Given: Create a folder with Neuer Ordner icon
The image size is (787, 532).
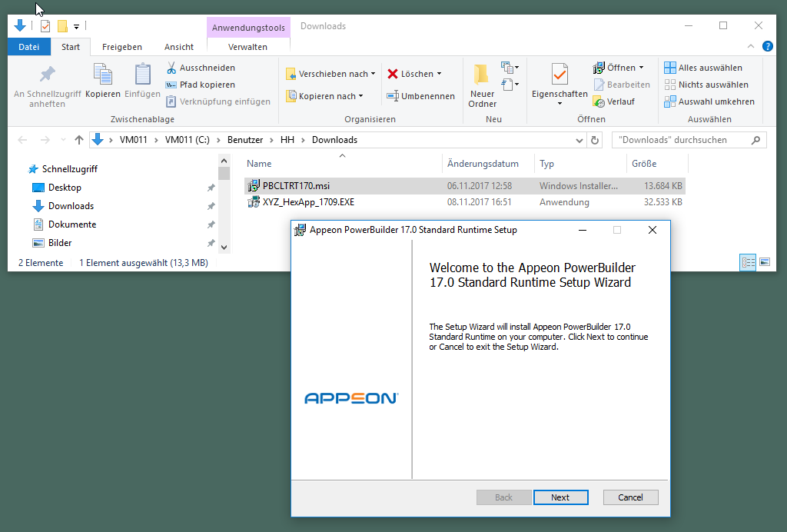Looking at the screenshot, I should 481,75.
